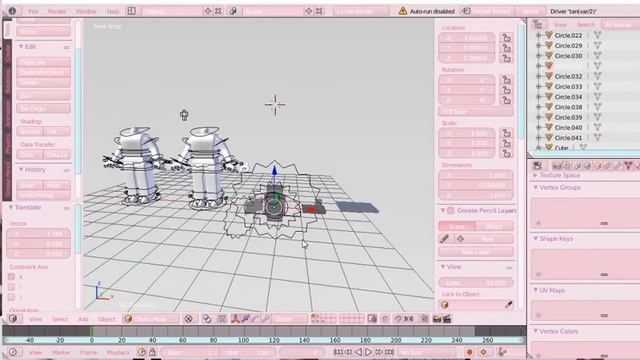This screenshot has width=640, height=360.
Task: Open the Render menu
Action: click(x=57, y=11)
